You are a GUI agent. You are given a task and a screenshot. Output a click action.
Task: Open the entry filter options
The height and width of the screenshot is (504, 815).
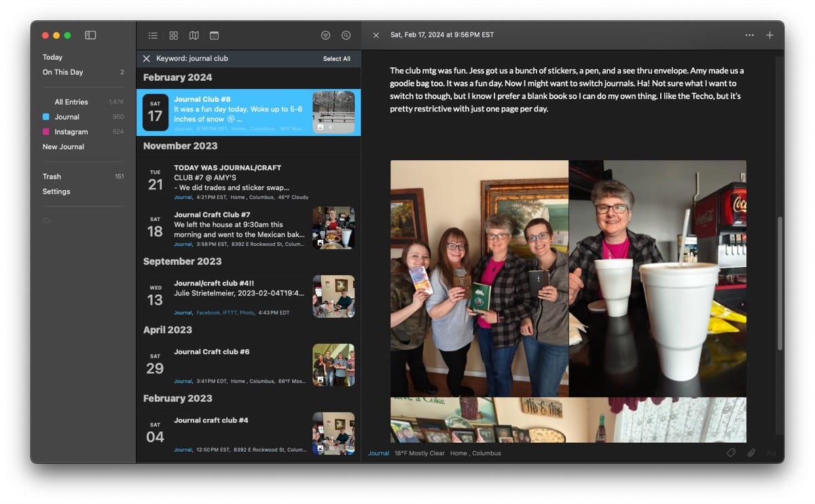(x=325, y=35)
